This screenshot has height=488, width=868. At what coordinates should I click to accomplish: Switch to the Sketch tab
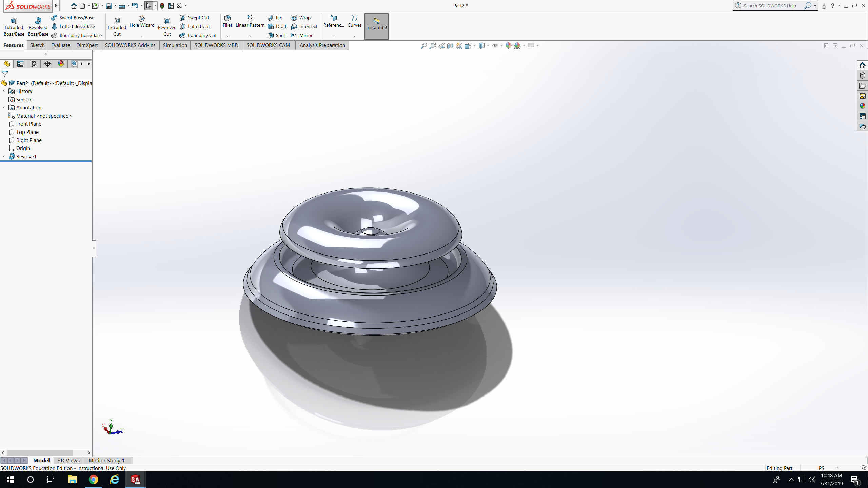coord(37,45)
